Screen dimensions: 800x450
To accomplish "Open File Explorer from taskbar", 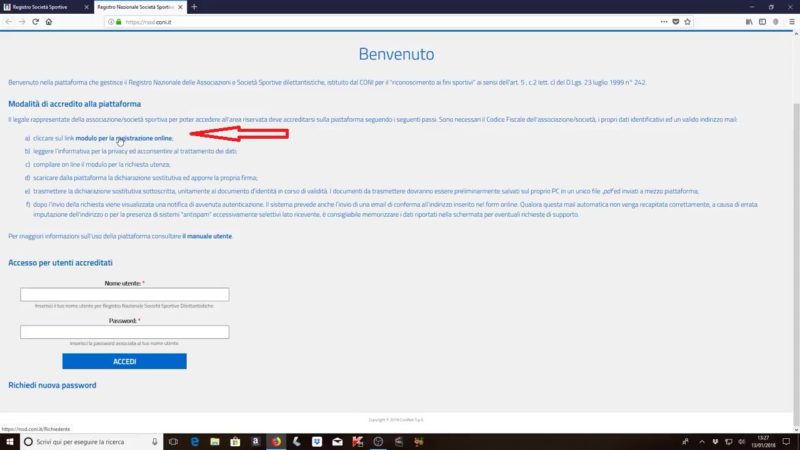I will (215, 442).
